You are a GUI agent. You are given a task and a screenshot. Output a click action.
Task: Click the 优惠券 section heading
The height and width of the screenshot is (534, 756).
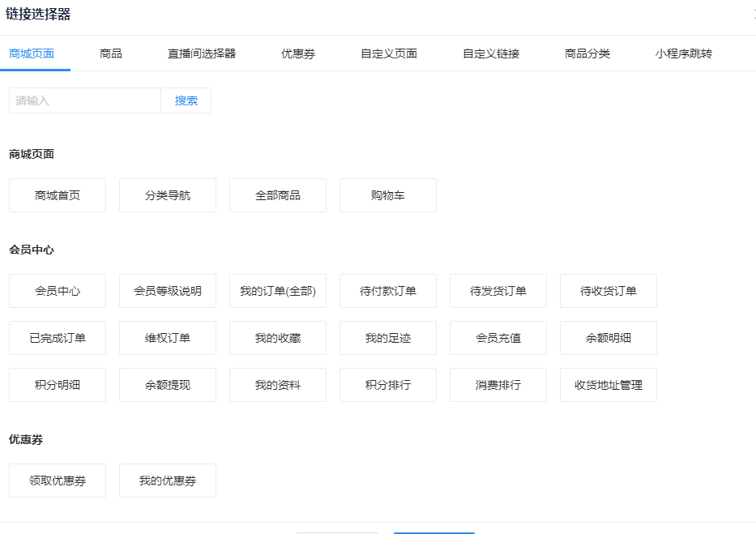tap(26, 439)
